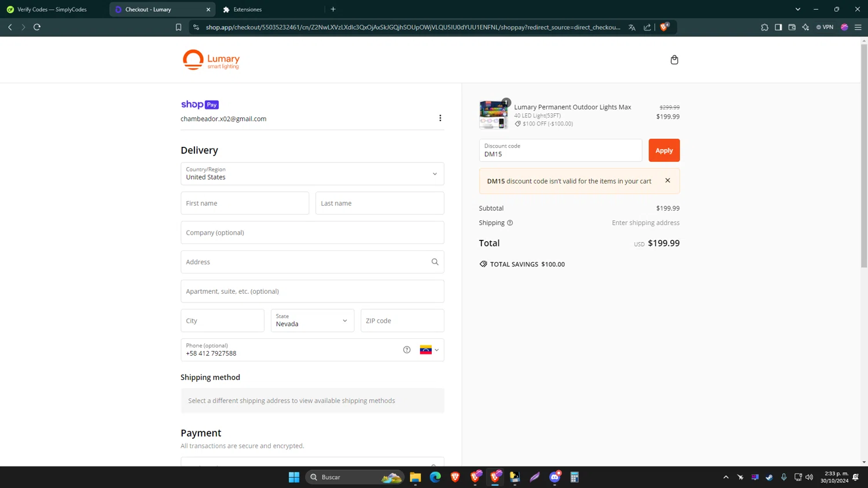
Task: Click the Company (optional) field
Action: click(x=312, y=232)
